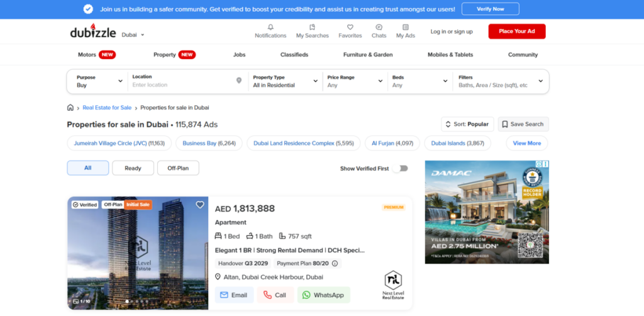Open the My Ads icon
Screen dimensions: 644x316
click(x=406, y=27)
